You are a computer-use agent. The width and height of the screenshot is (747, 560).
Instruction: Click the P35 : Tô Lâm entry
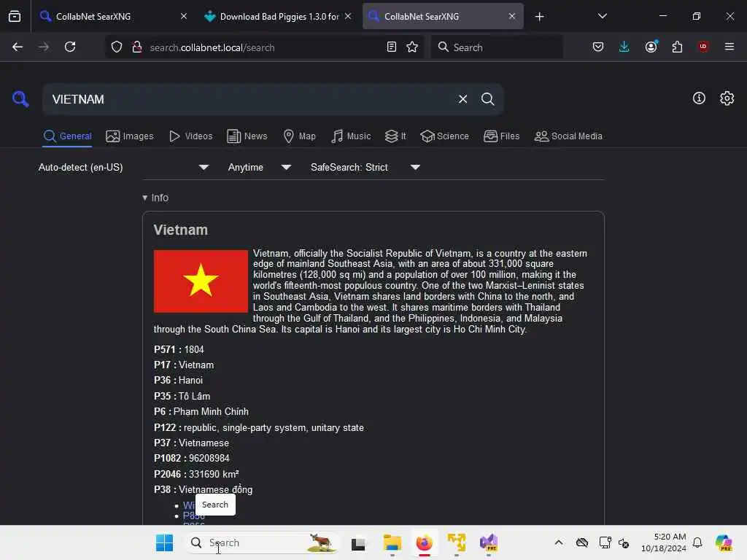coord(182,396)
